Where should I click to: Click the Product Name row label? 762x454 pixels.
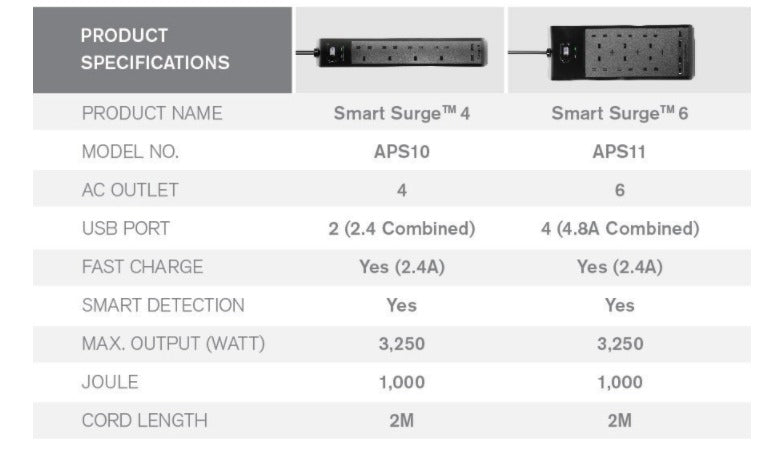click(x=152, y=113)
